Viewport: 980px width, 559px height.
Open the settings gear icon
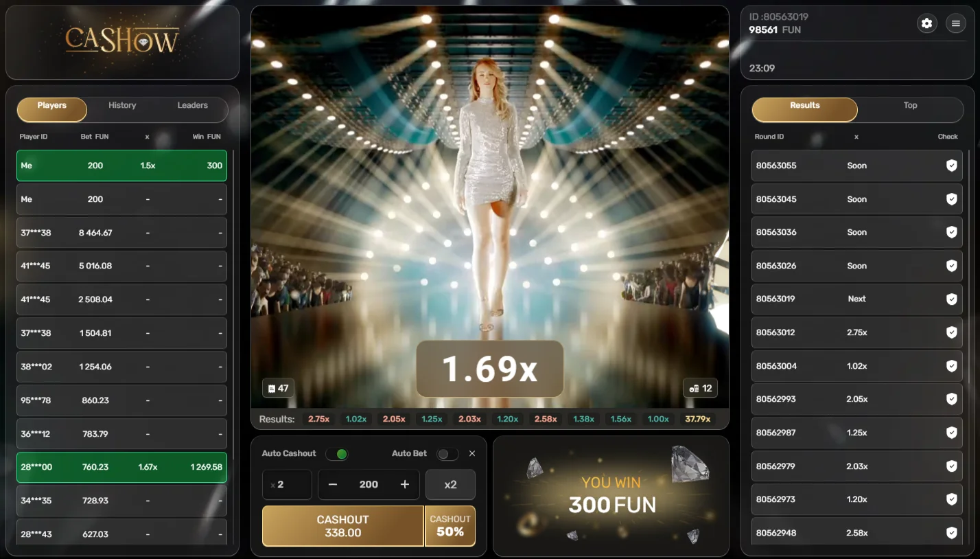(926, 23)
